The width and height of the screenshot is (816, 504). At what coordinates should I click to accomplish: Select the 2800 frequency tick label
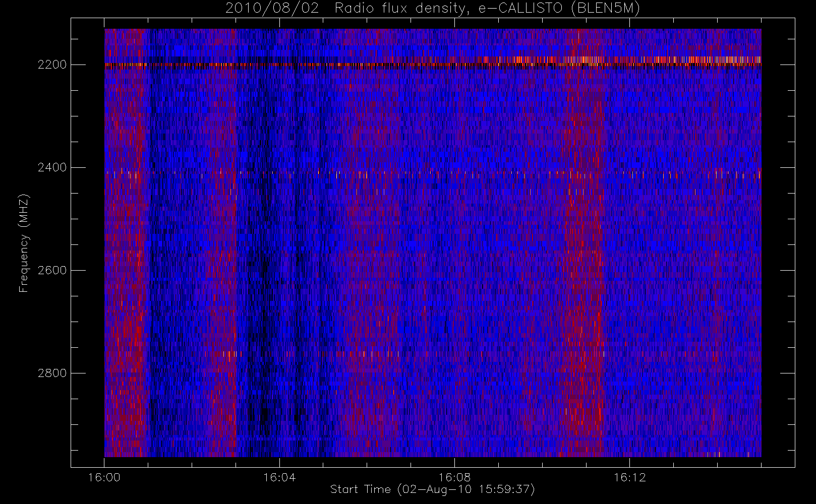52,373
